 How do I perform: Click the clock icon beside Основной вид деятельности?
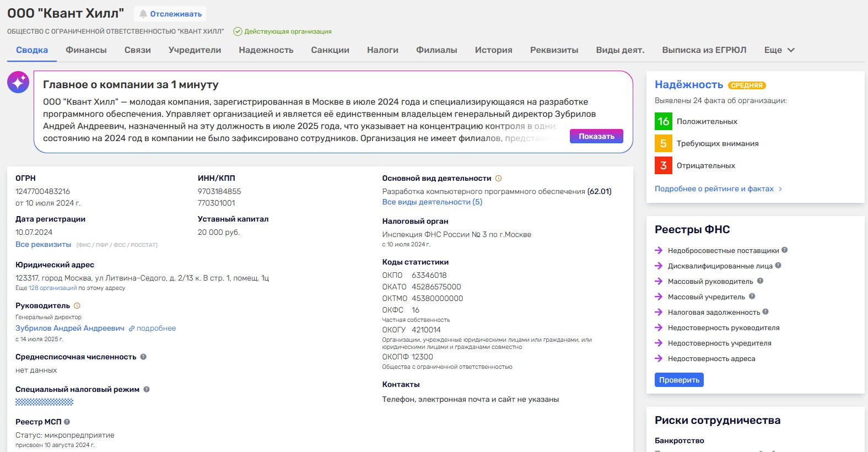pos(499,179)
